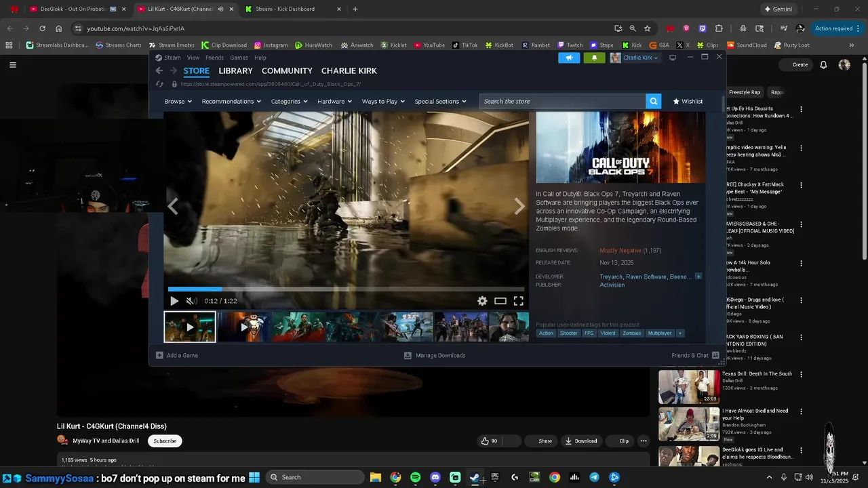Mute the Lil Kurt tab audio icon
Image resolution: width=868 pixels, height=488 pixels.
(x=220, y=9)
